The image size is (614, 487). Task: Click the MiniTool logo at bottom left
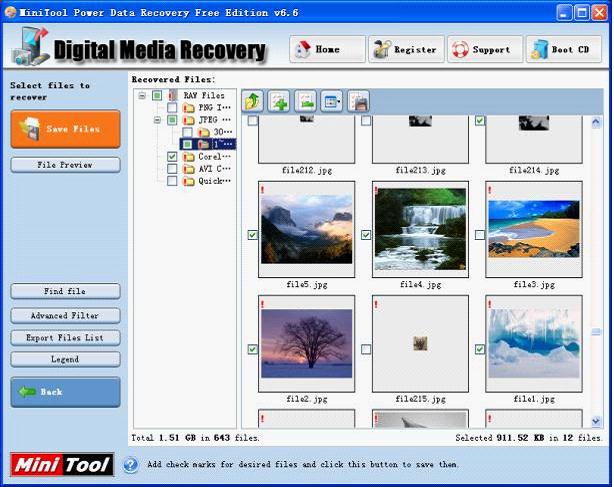[63, 465]
